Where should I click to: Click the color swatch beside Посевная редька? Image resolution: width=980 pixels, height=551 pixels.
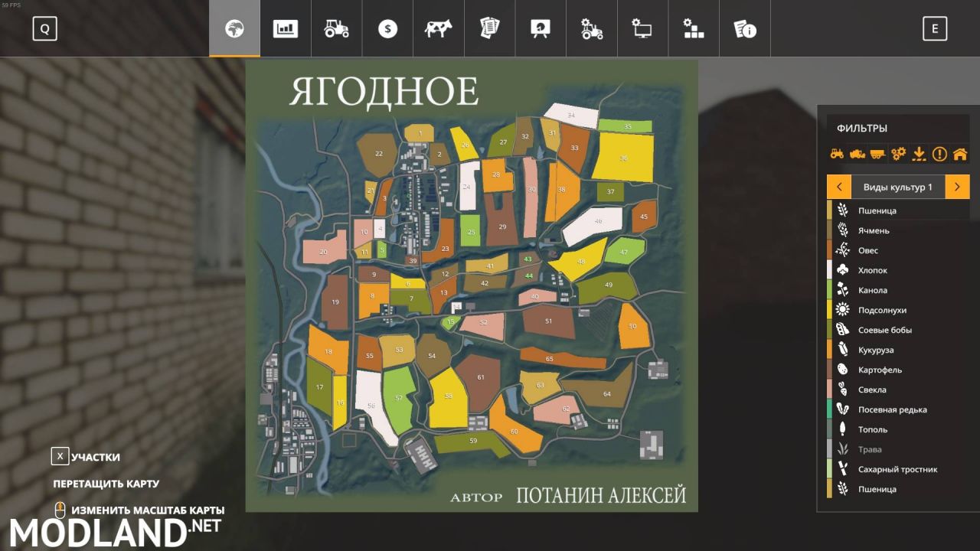click(x=829, y=409)
